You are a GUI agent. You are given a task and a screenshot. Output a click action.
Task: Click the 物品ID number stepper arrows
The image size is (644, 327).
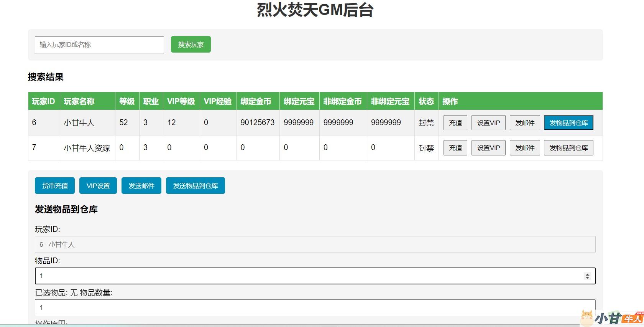[x=587, y=276]
